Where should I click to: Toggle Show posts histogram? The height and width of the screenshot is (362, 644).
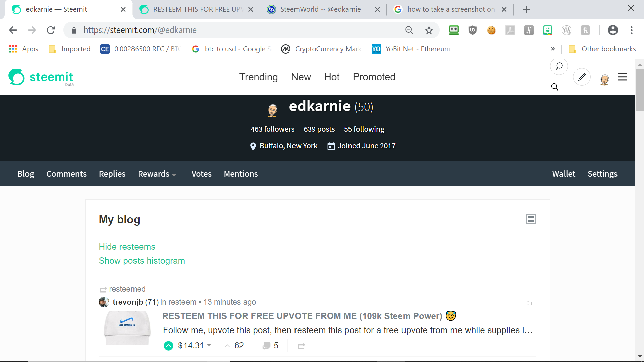(x=142, y=261)
